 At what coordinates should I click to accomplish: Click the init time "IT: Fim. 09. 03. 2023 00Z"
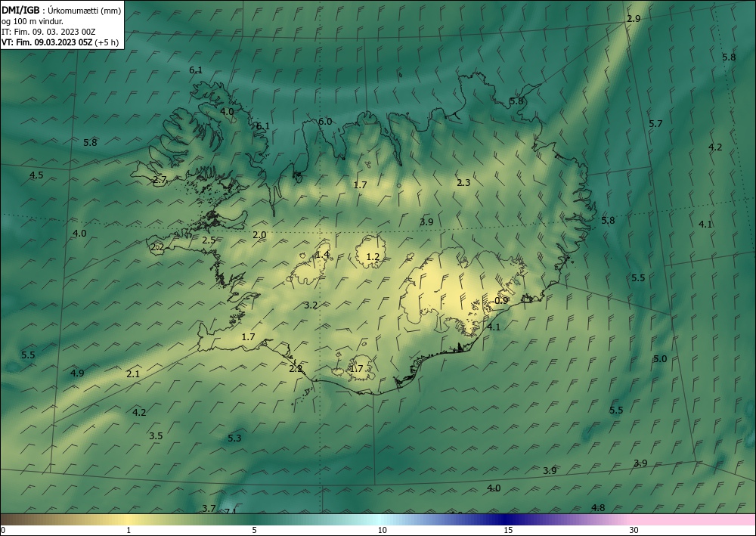click(x=48, y=32)
